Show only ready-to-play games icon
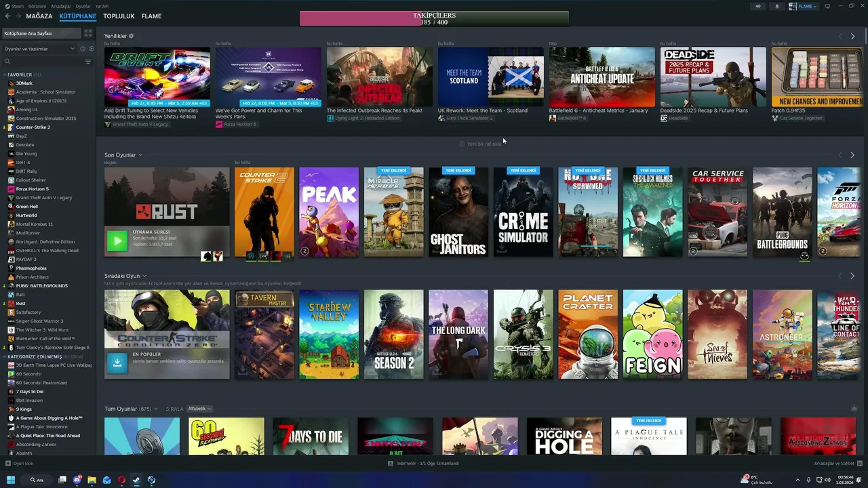This screenshot has width=868, height=488. (x=90, y=49)
